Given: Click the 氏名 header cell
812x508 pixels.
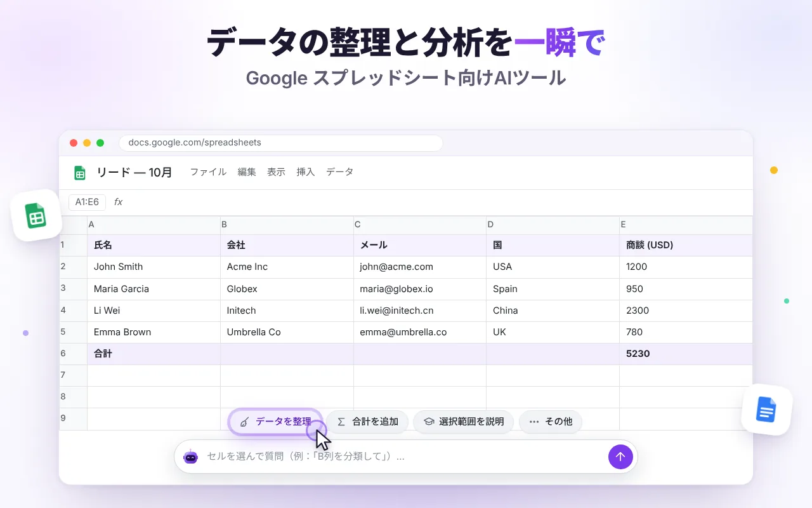Looking at the screenshot, I should pos(154,245).
